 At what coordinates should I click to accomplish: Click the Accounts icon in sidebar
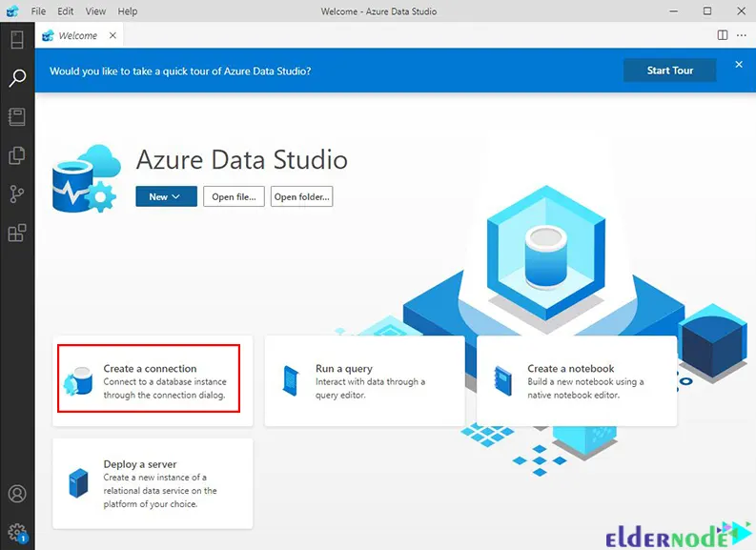coord(16,494)
